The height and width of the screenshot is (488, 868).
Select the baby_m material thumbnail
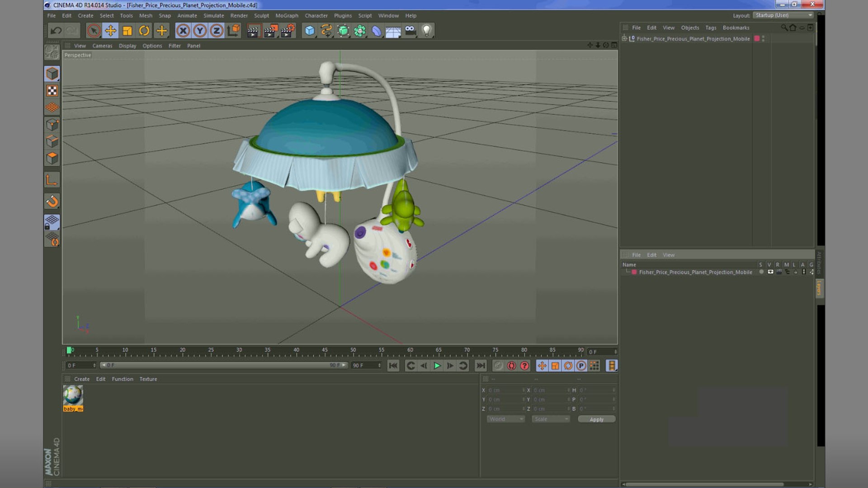pyautogui.click(x=73, y=396)
